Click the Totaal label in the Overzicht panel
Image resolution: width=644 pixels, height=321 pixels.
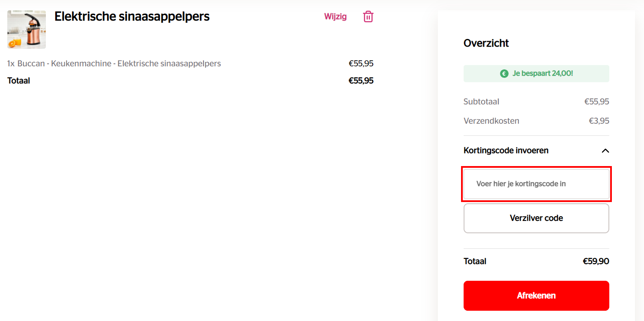click(x=475, y=262)
